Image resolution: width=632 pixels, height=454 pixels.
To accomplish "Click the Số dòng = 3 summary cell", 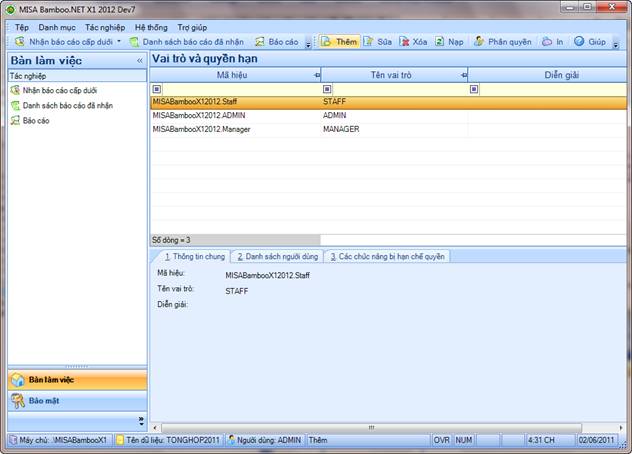I will click(235, 240).
